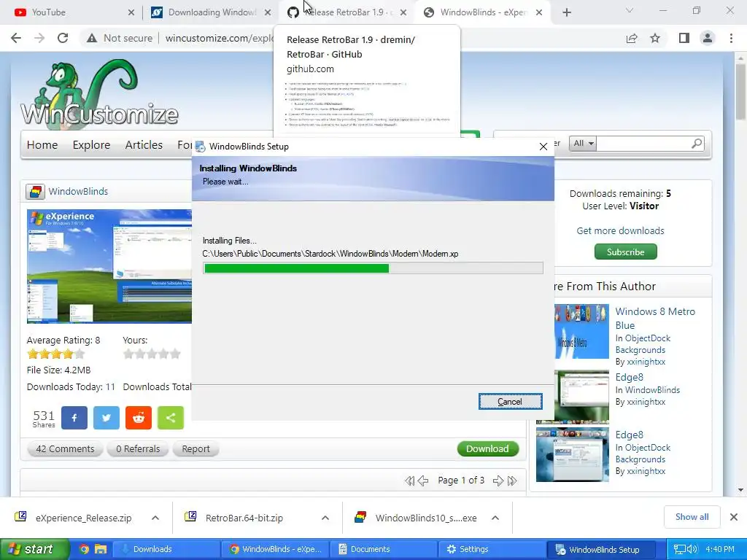747x560 pixels.
Task: Open the browser side panel icon
Action: click(684, 38)
